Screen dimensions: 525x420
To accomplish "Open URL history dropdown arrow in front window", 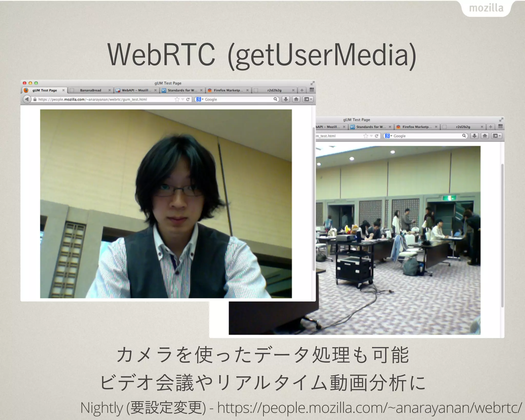I will [183, 99].
